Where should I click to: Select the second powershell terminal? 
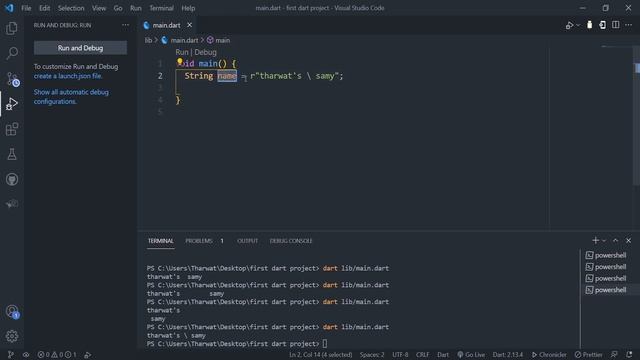point(606,267)
